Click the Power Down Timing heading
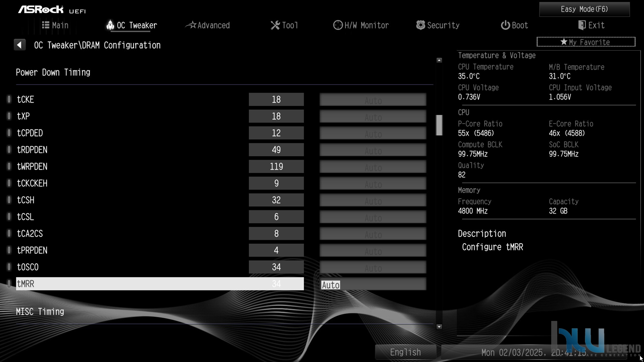 [x=53, y=72]
